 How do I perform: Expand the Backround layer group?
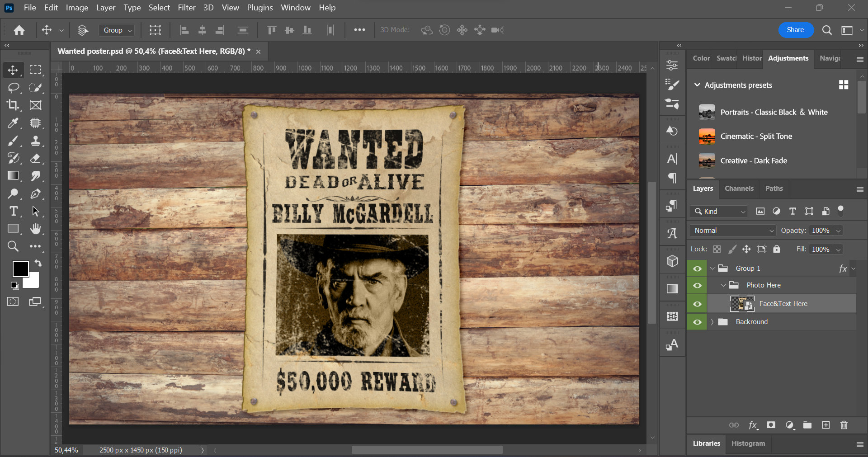click(712, 321)
